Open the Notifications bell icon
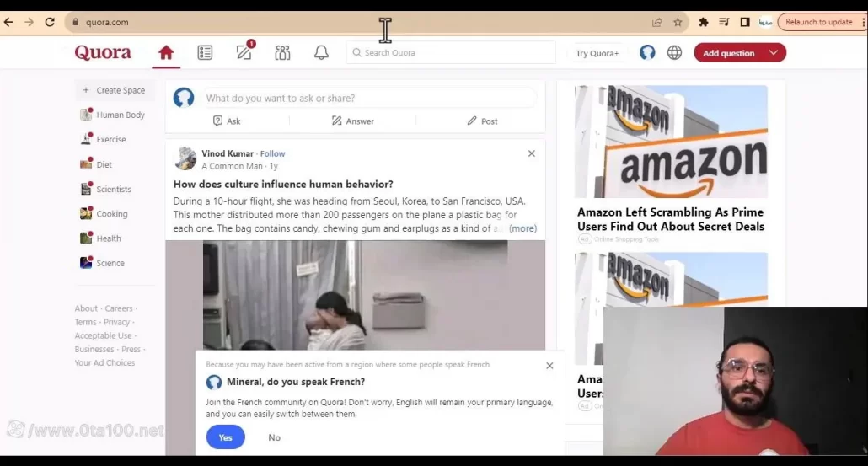Screen dimensions: 868x466 [x=321, y=53]
